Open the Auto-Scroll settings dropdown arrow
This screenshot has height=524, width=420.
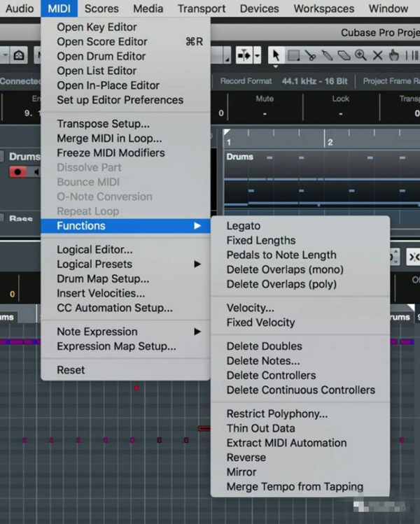point(257,55)
